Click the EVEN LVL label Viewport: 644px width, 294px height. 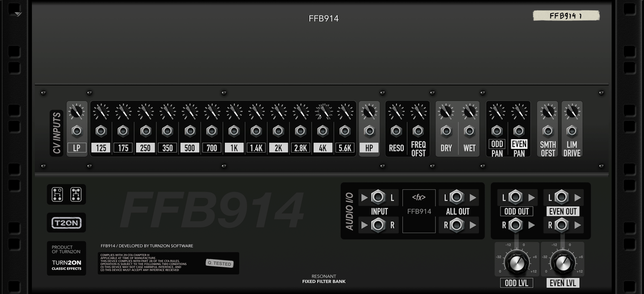[x=563, y=283]
